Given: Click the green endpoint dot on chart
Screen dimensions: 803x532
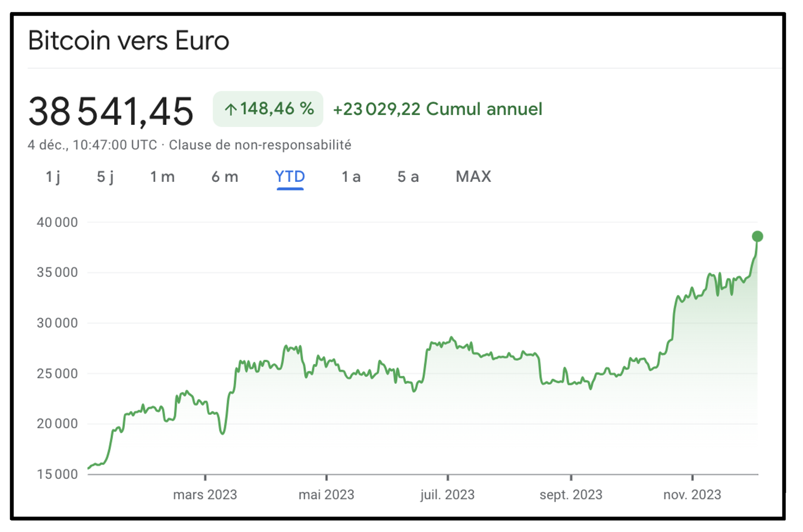Looking at the screenshot, I should point(757,236).
